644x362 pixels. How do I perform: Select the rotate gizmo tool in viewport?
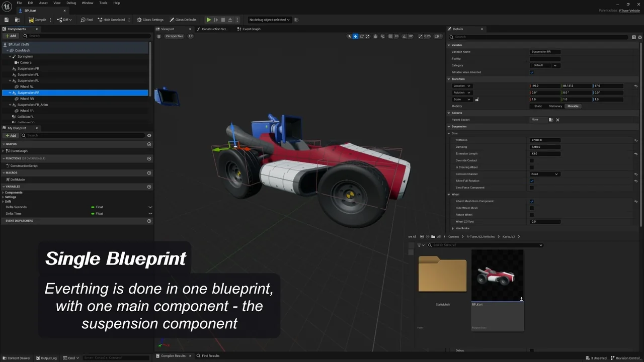coord(361,36)
